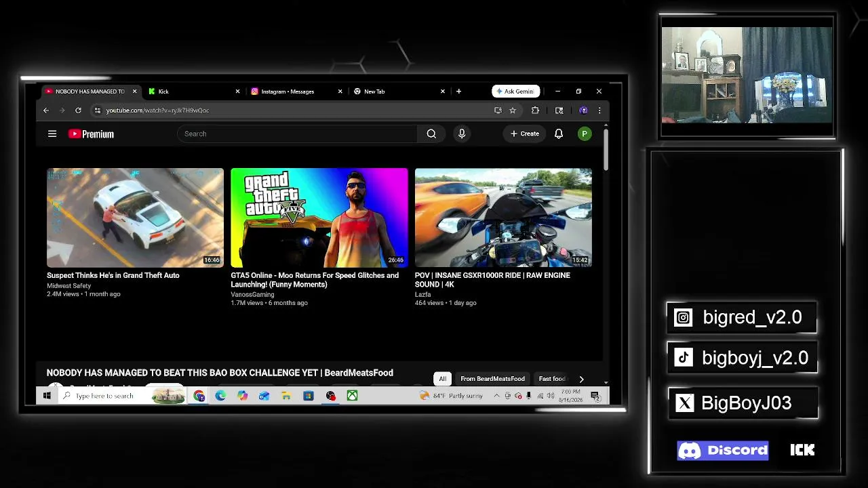The width and height of the screenshot is (868, 488).
Task: Visit the Lazfa channel
Action: [422, 295]
